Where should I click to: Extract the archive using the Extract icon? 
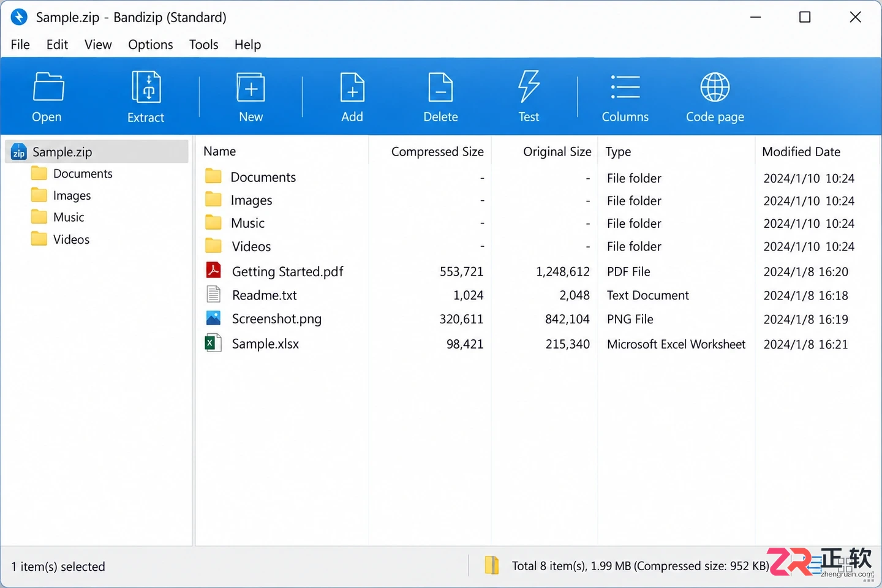pos(146,87)
